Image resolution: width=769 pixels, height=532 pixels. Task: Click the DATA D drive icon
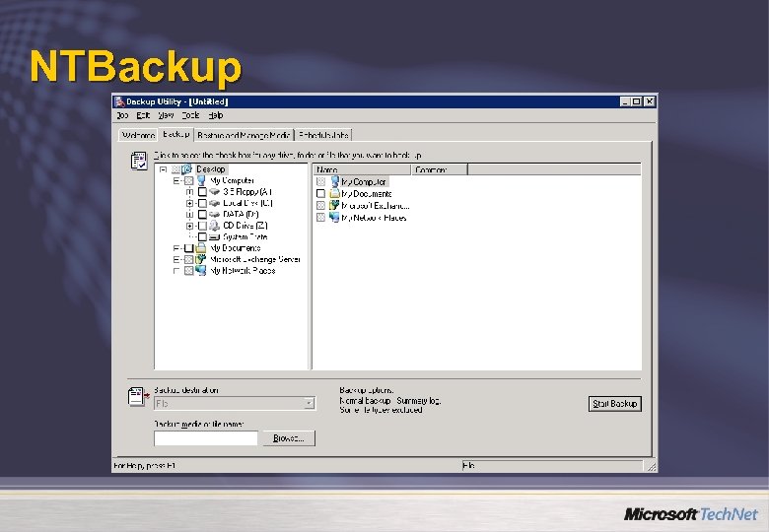[214, 215]
